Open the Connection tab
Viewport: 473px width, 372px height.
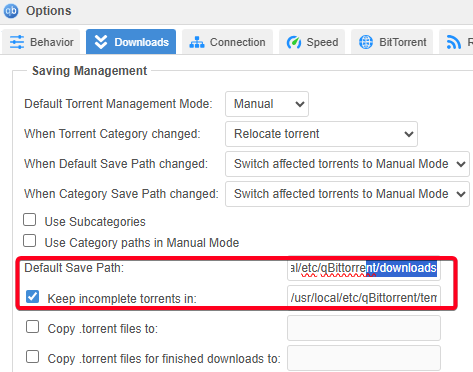point(227,42)
